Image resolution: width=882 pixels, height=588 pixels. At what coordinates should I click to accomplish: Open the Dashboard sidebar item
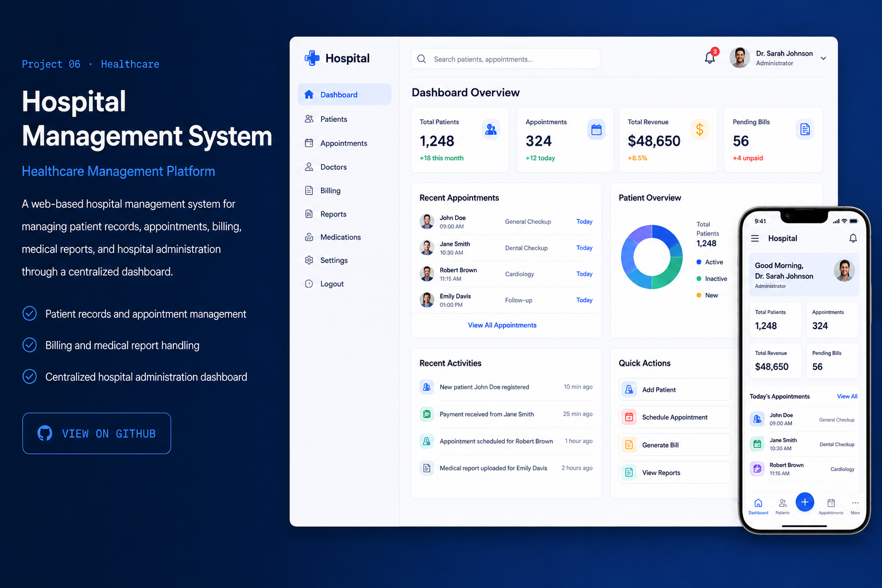click(x=345, y=94)
